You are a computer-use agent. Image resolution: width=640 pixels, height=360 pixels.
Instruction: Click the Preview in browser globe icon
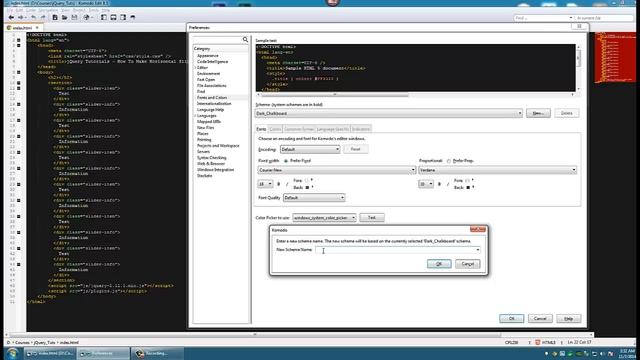click(x=86, y=18)
